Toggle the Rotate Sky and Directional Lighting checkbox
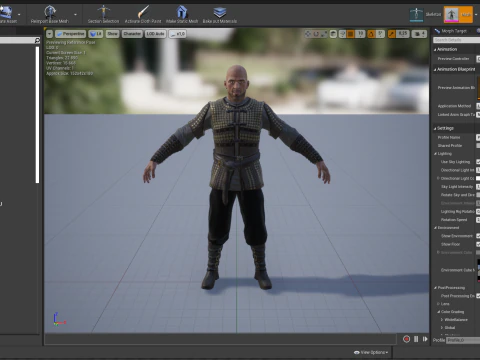Screen dimensions: 480x360 (478, 195)
